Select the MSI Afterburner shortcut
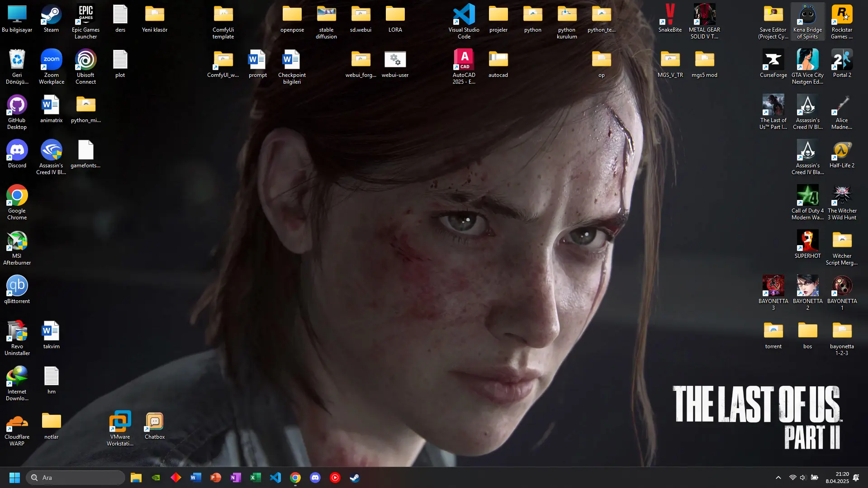Viewport: 868px width, 488px height. tap(17, 248)
